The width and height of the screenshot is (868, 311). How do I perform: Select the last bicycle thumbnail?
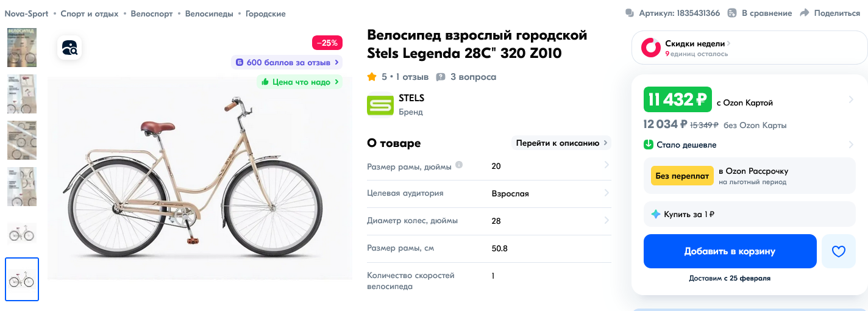22,279
